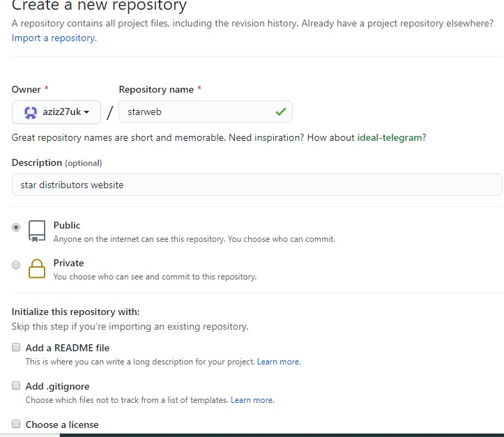The width and height of the screenshot is (504, 437).
Task: Click the "Choose a license" label text
Action: (x=62, y=424)
